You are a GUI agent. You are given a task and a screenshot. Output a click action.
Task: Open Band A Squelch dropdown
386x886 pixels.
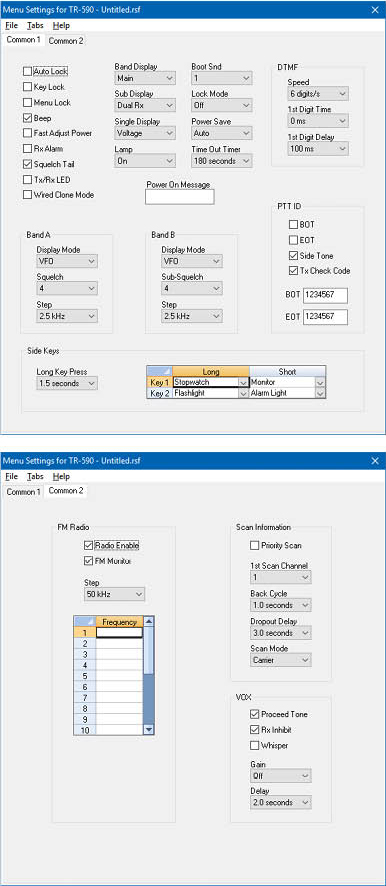pyautogui.click(x=67, y=289)
